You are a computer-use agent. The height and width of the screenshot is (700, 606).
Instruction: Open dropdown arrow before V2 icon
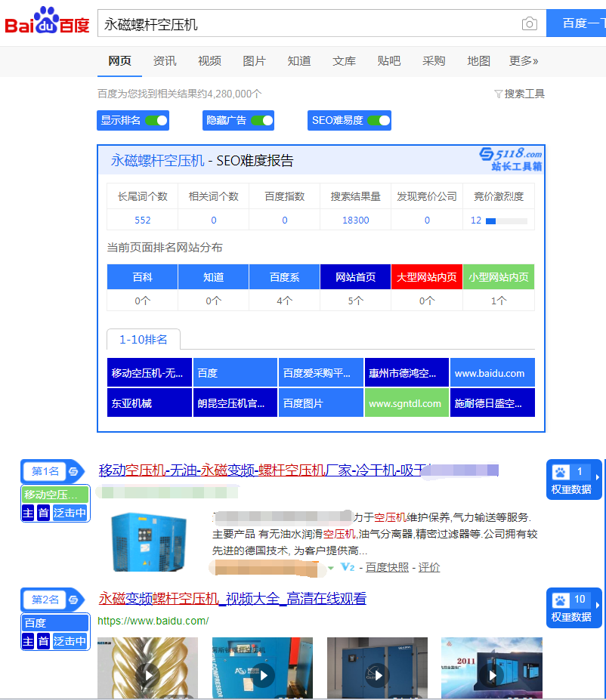(x=331, y=568)
